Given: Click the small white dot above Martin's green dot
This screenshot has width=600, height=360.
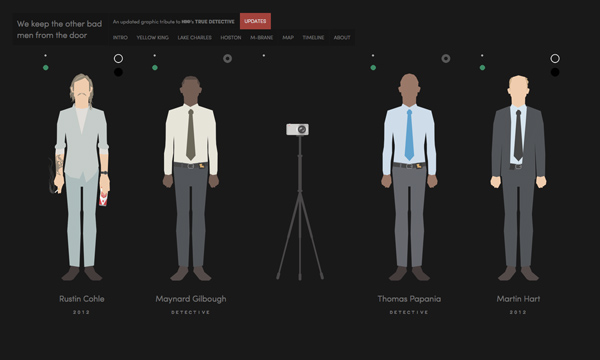Looking at the screenshot, I should point(482,55).
